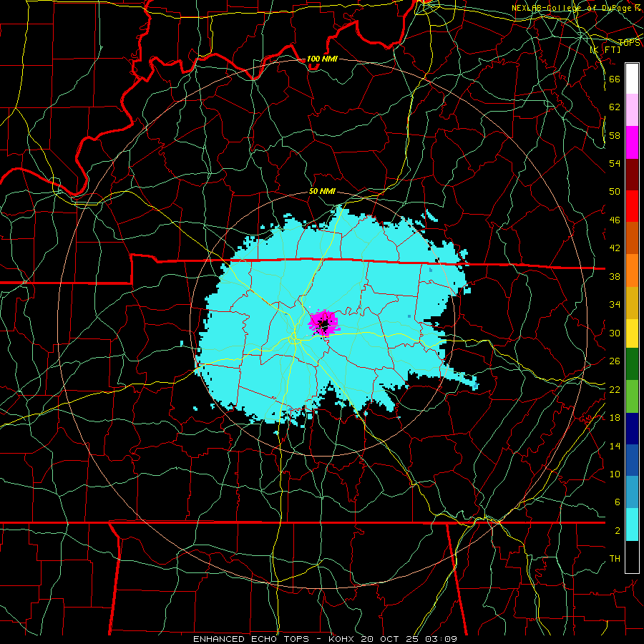
Task: Click the bright red 50 kft legend swatch
Action: [632, 206]
